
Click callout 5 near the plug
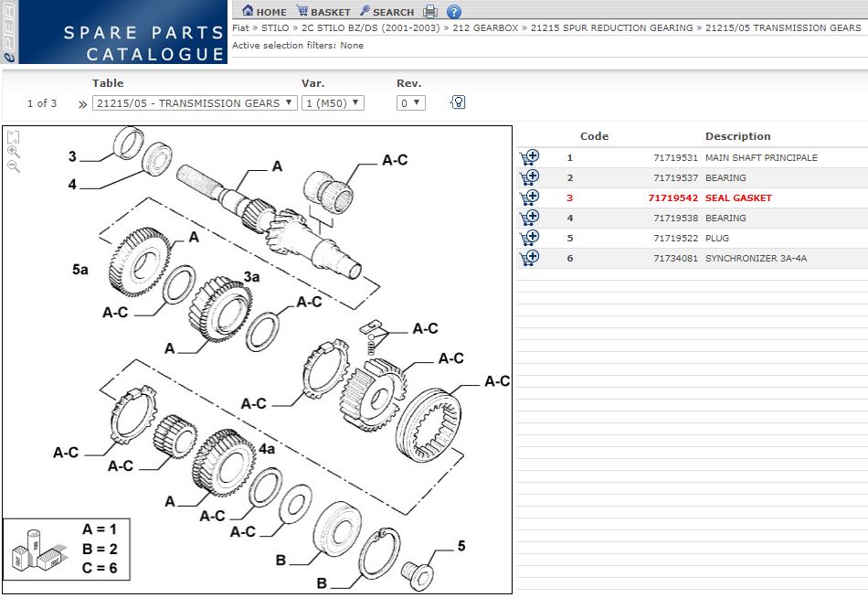coord(461,546)
